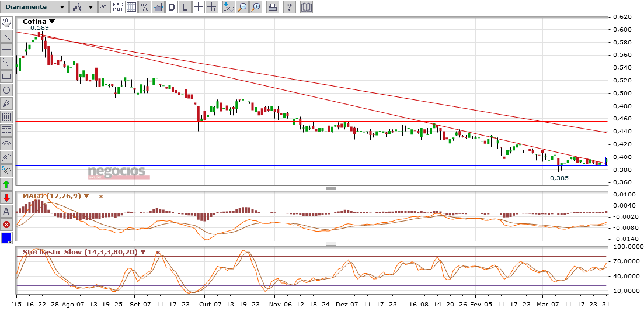
Task: Click the zoom out magnifier icon
Action: click(x=242, y=7)
